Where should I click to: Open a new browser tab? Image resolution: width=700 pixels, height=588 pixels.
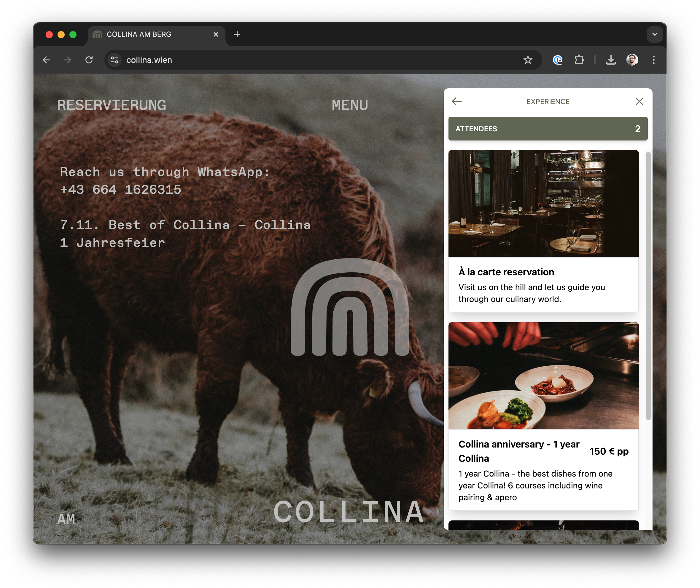click(237, 34)
